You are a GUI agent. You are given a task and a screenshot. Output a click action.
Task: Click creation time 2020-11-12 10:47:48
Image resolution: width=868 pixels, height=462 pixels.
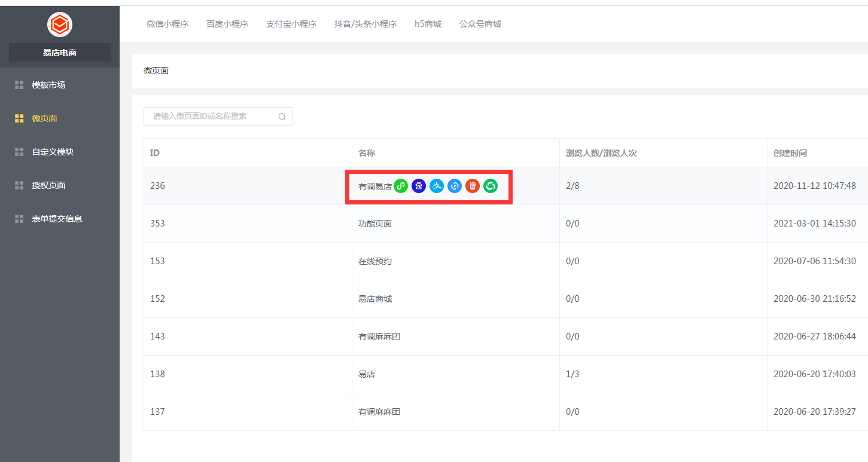[x=815, y=186]
